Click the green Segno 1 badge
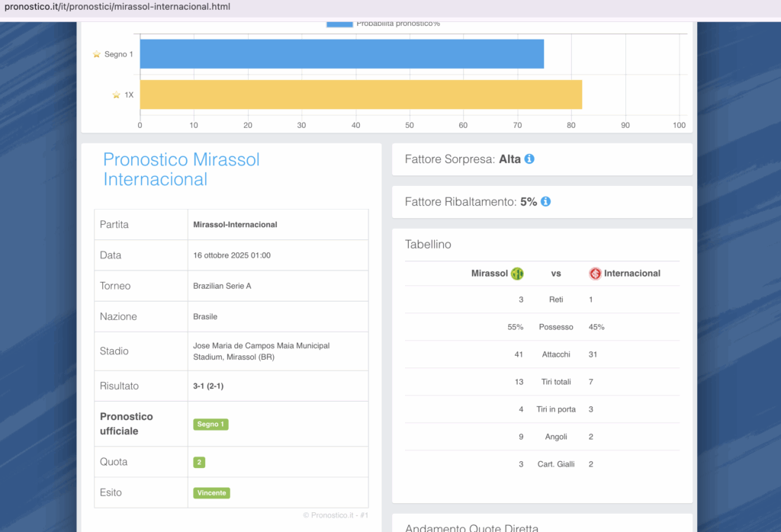The width and height of the screenshot is (781, 532). 211,425
